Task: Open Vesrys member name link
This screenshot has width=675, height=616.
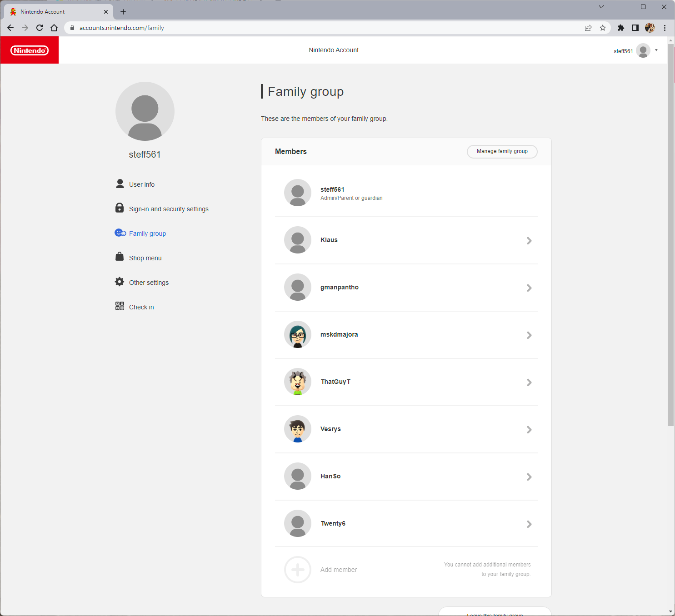Action: click(x=330, y=429)
